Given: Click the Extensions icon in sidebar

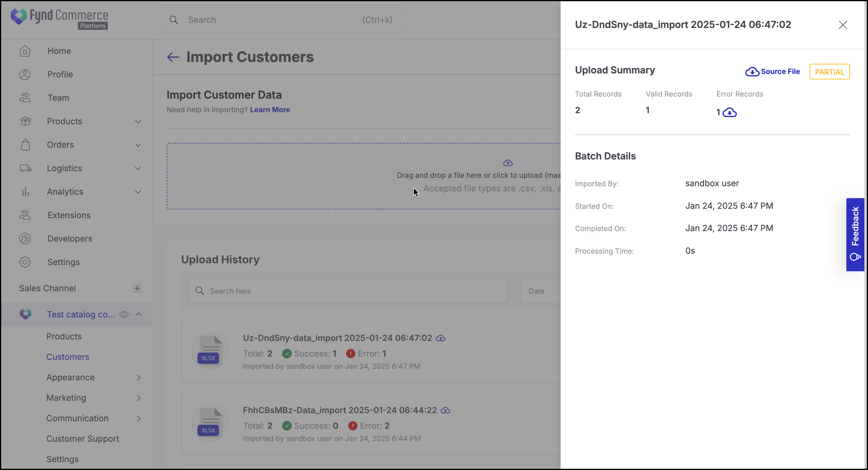Looking at the screenshot, I should 25,215.
